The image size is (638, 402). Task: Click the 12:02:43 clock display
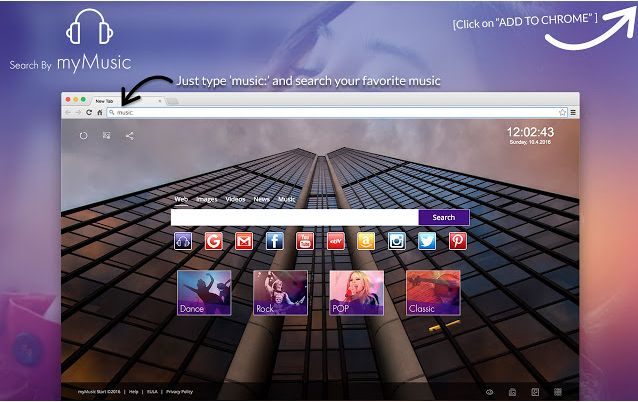(x=530, y=132)
